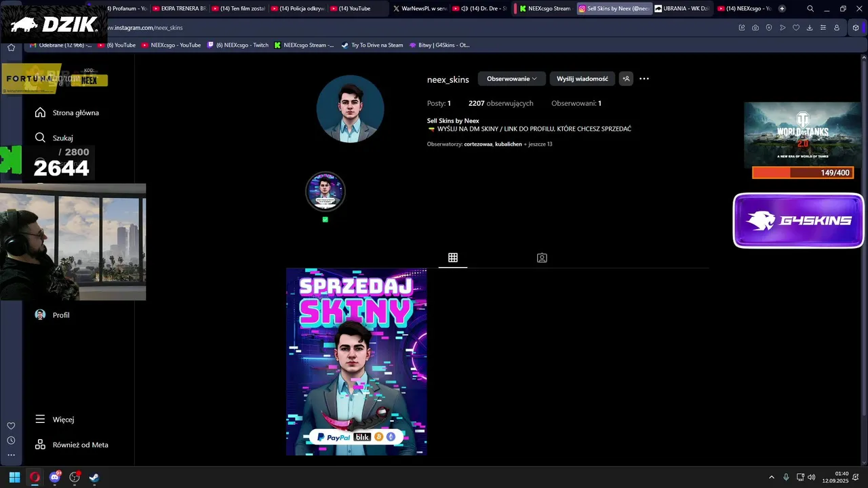The image size is (868, 488).
Task: Open Opera tab search magnifier
Action: click(x=810, y=9)
